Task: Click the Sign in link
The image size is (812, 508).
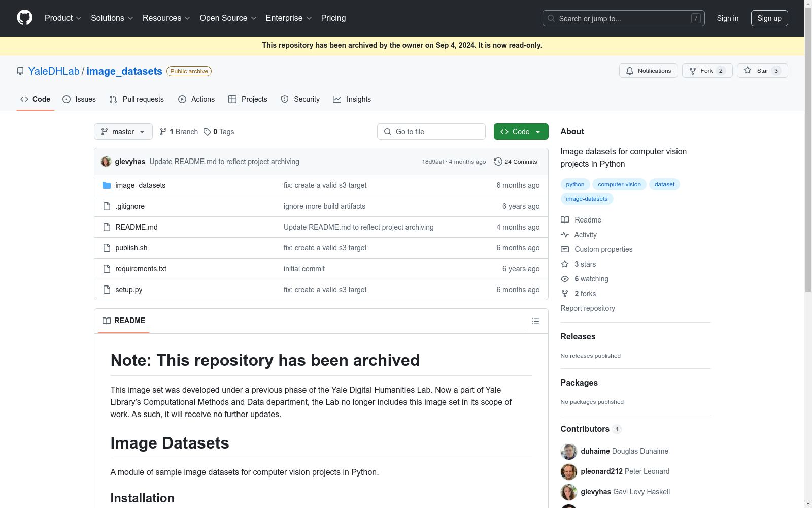Action: pyautogui.click(x=728, y=18)
